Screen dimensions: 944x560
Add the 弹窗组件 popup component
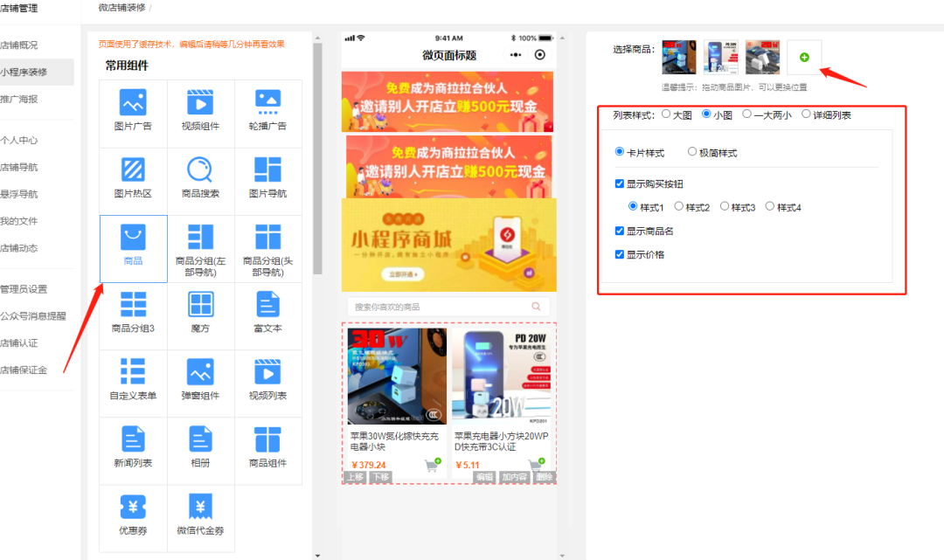(x=200, y=383)
